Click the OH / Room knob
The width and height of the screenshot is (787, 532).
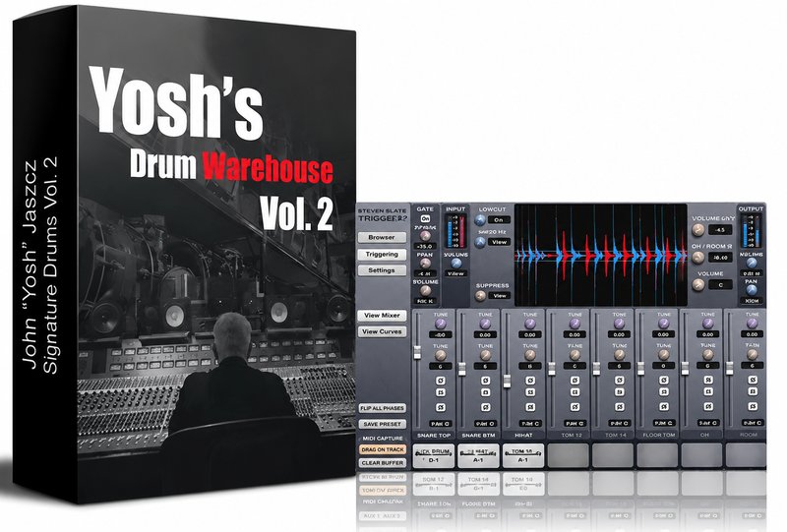(697, 258)
